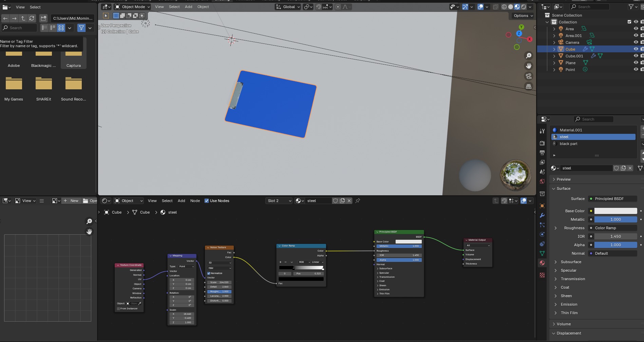Pin the node editor material
The width and height of the screenshot is (644, 342).
click(x=358, y=201)
